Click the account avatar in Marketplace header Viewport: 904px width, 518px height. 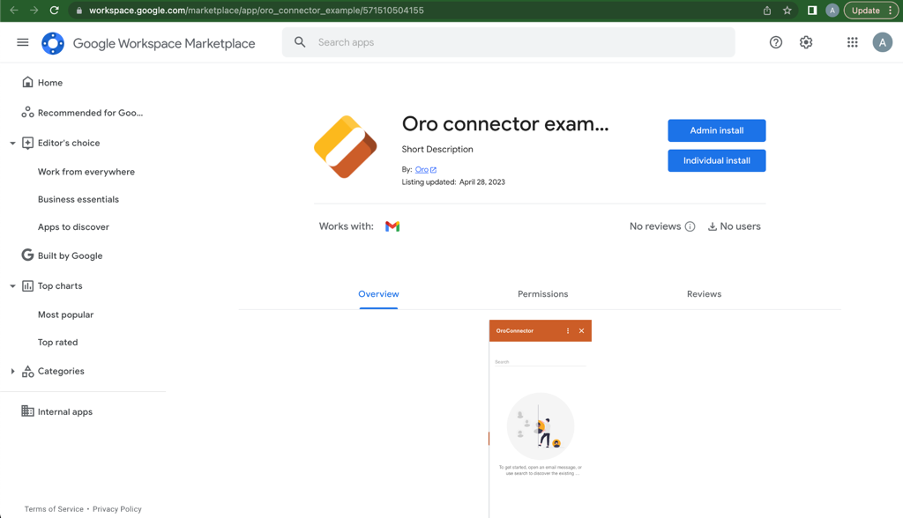click(882, 42)
